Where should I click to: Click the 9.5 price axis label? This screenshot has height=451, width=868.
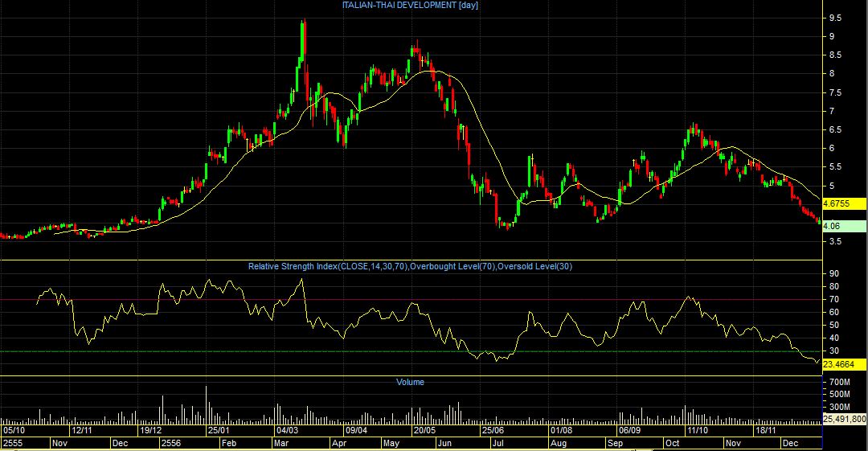pyautogui.click(x=835, y=18)
